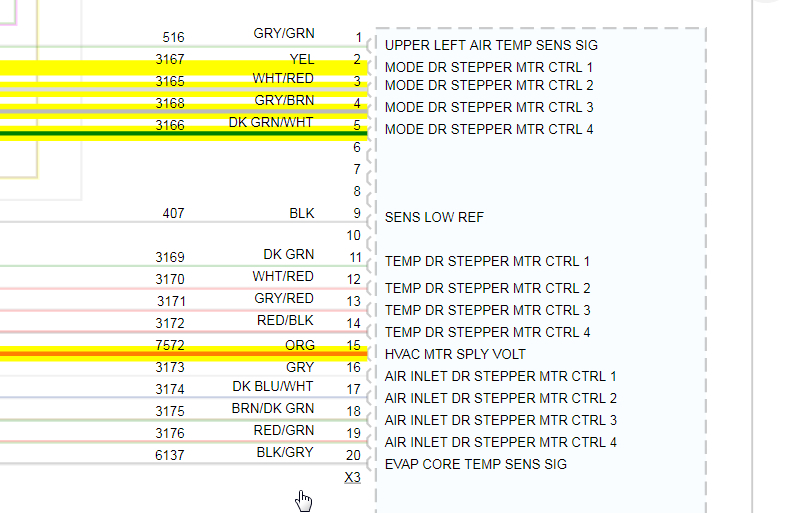The height and width of the screenshot is (513, 785).
Task: Select circuit number 516
Action: (173, 38)
